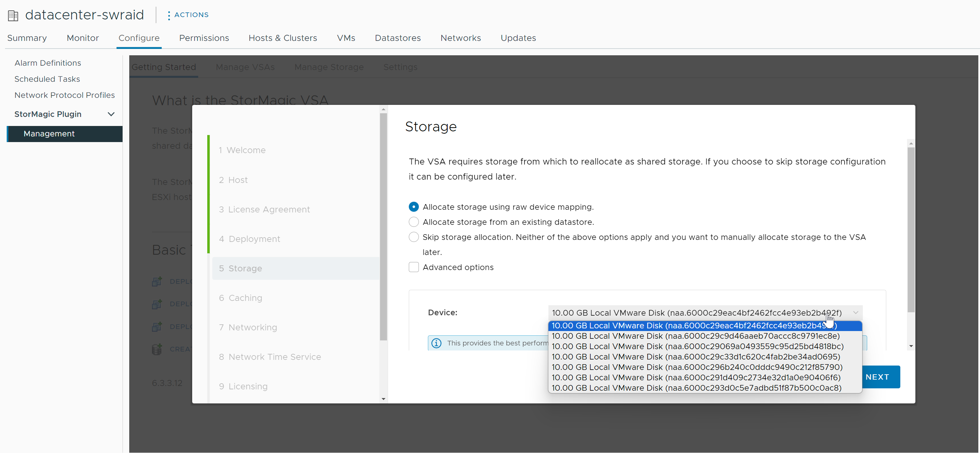The width and height of the screenshot is (980, 453).
Task: Go to wizard step 3 License Agreement
Action: [x=264, y=209]
